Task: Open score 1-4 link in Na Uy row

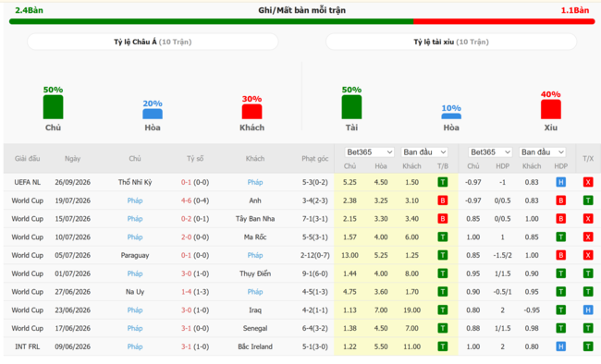Action: pyautogui.click(x=186, y=292)
